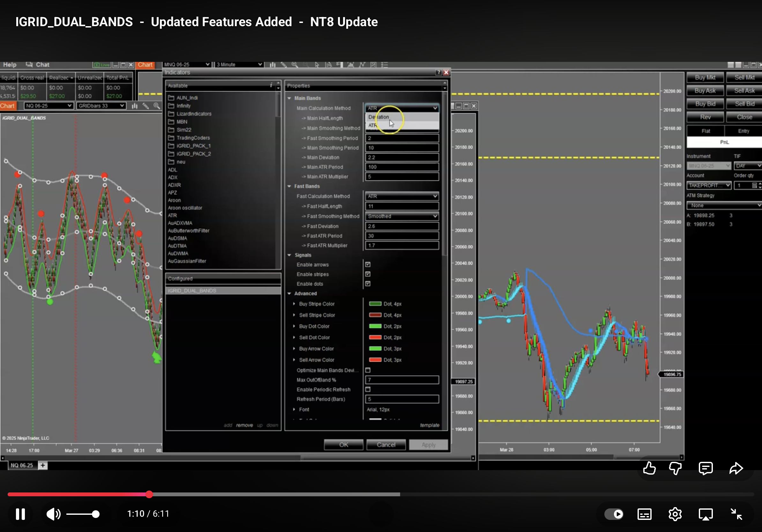
Task: Toggle the autoplay switch
Action: coord(614,514)
